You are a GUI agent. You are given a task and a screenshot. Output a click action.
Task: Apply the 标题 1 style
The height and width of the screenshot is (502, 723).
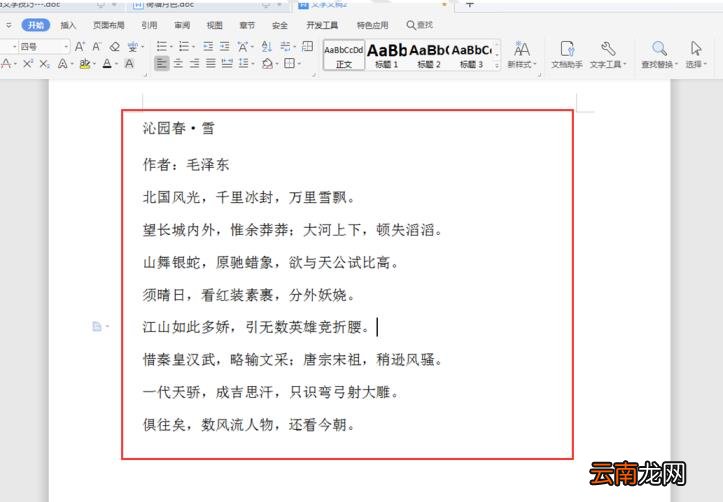(386, 55)
